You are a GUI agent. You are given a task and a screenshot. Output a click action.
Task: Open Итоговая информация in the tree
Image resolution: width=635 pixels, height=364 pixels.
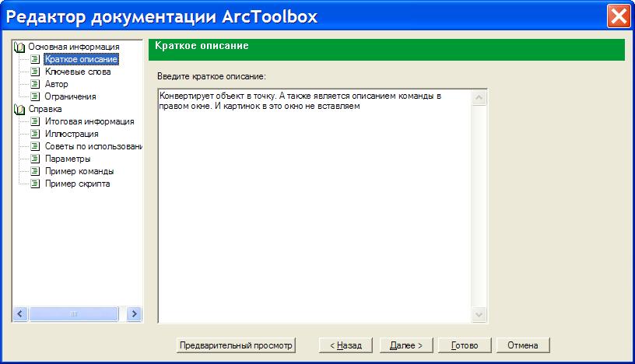coord(89,121)
